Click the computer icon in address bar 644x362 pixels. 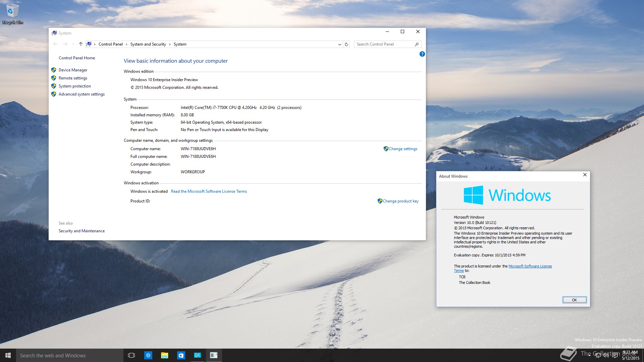[89, 44]
